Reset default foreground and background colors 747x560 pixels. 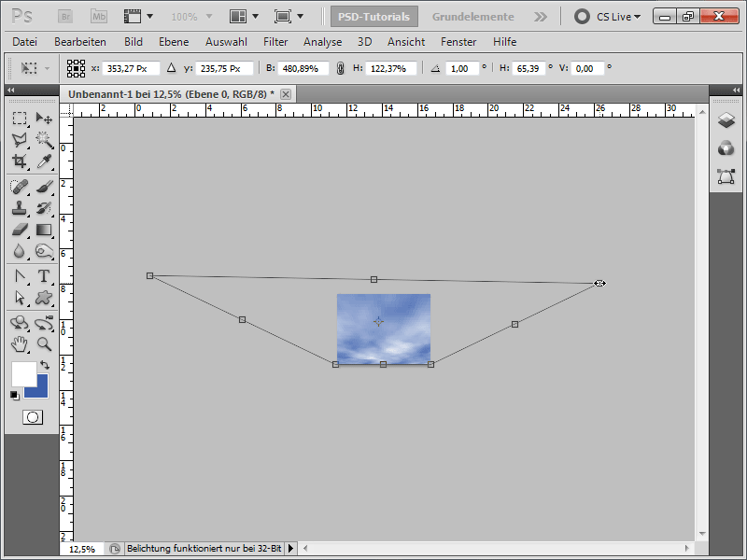(15, 395)
